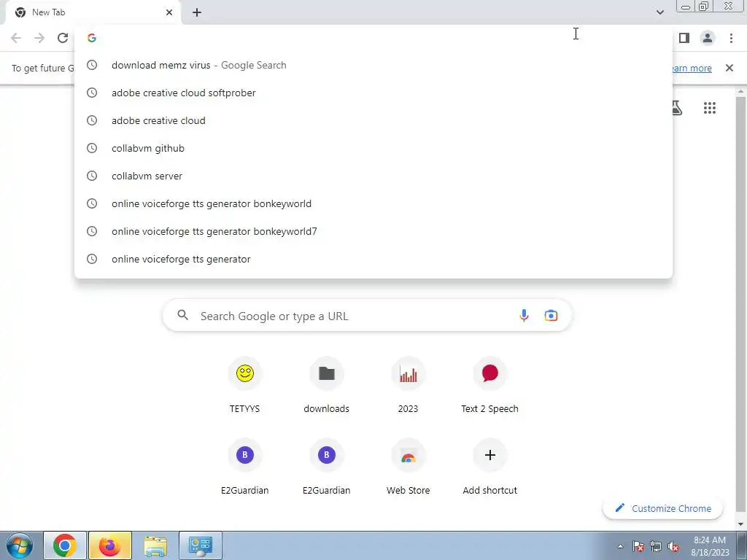The image size is (747, 560).
Task: Start voice search with the microphone icon
Action: [524, 315]
